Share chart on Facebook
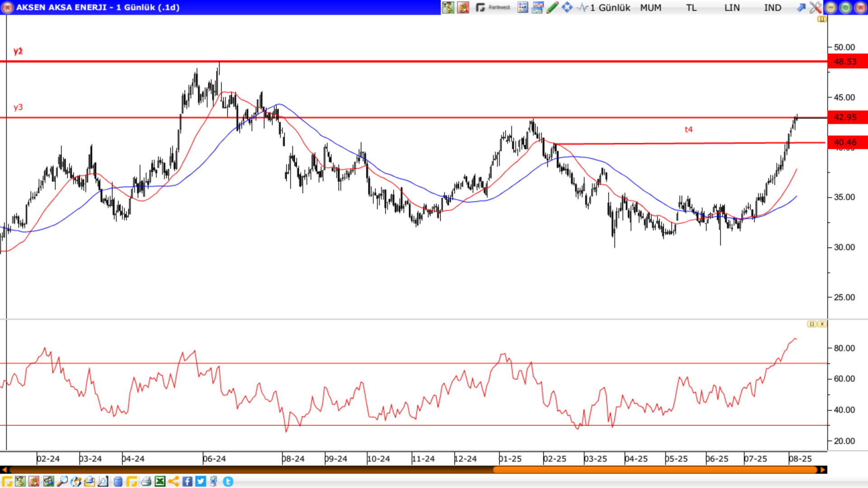 [x=188, y=482]
